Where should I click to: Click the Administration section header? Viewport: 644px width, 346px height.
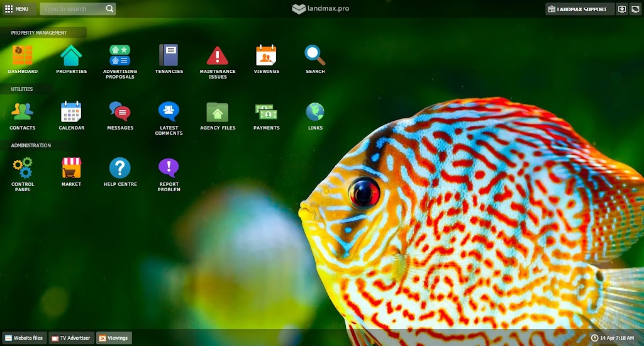pos(31,145)
